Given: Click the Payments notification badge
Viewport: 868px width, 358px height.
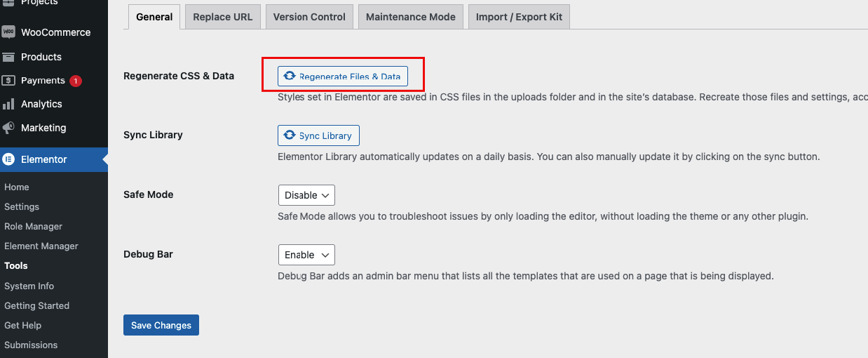Looking at the screenshot, I should pos(76,81).
